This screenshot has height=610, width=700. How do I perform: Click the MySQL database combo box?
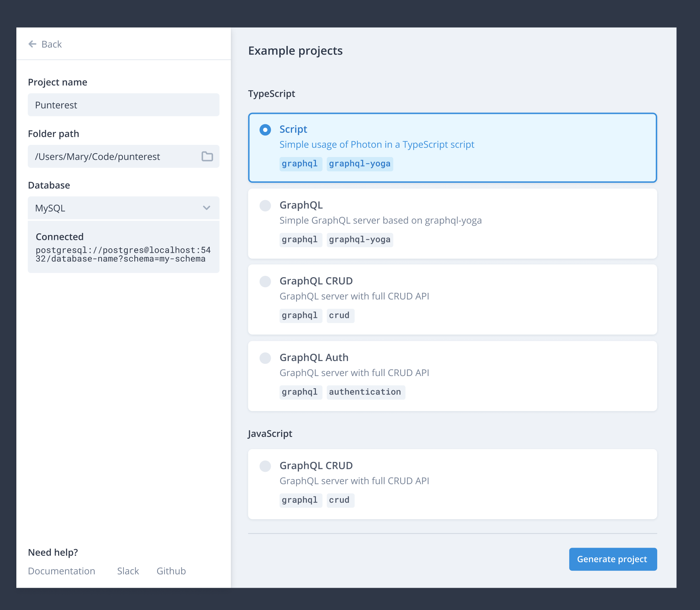(x=124, y=208)
